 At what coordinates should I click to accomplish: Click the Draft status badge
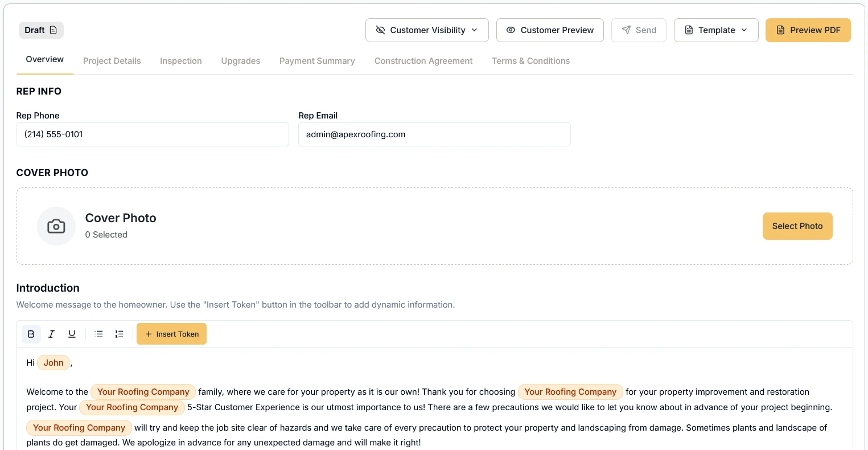[x=41, y=30]
